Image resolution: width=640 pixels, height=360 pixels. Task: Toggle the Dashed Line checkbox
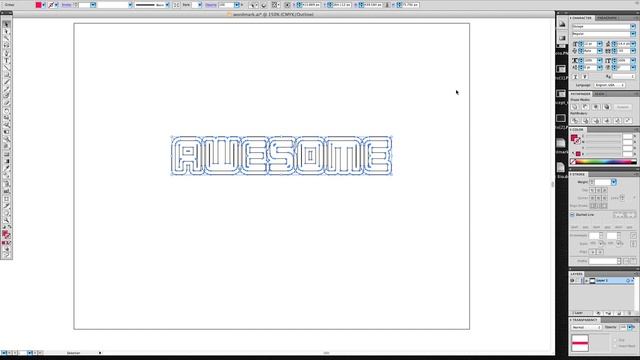[x=572, y=215]
